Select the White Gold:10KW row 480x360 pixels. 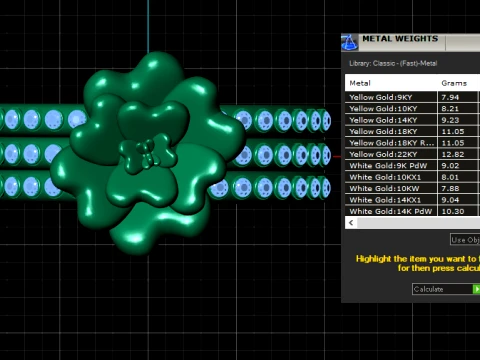(x=413, y=188)
